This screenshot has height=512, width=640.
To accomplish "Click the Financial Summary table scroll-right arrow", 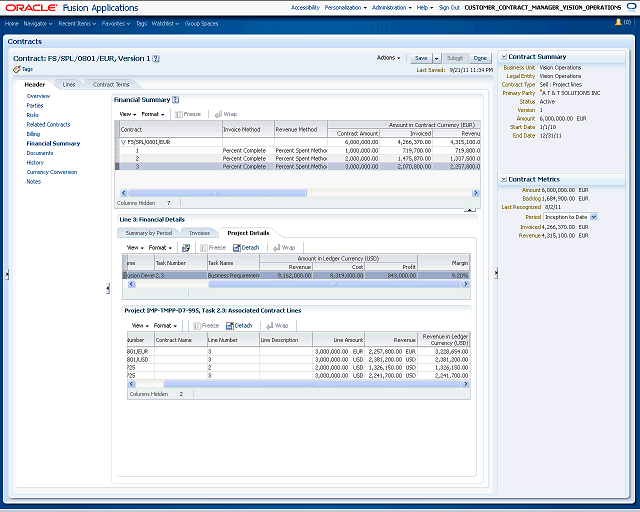I will (476, 193).
